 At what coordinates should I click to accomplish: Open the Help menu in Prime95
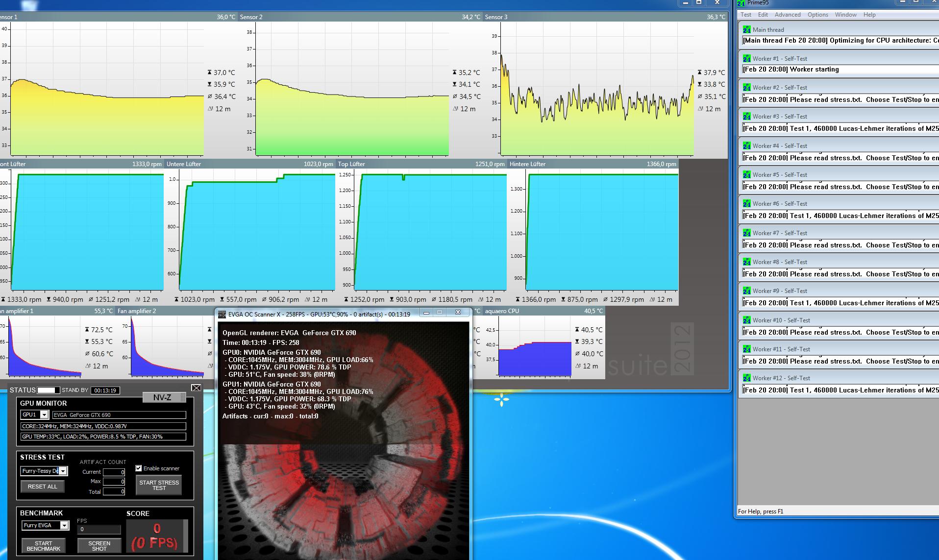tap(869, 15)
